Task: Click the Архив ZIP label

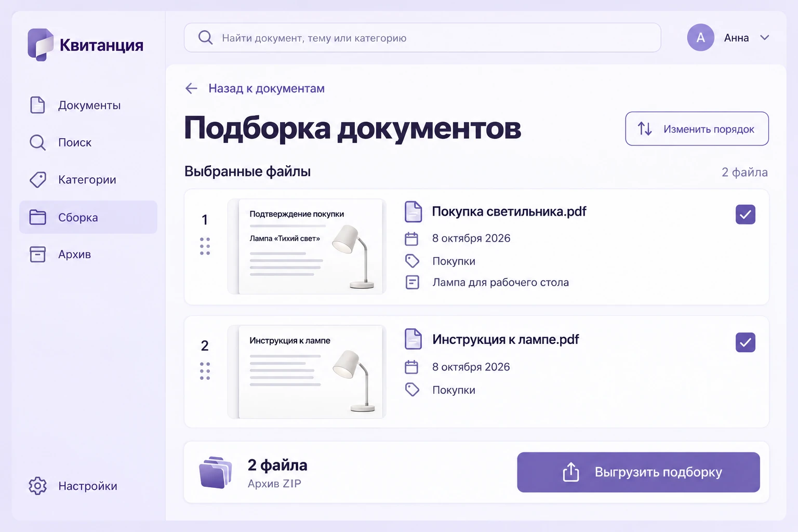Action: pyautogui.click(x=274, y=484)
